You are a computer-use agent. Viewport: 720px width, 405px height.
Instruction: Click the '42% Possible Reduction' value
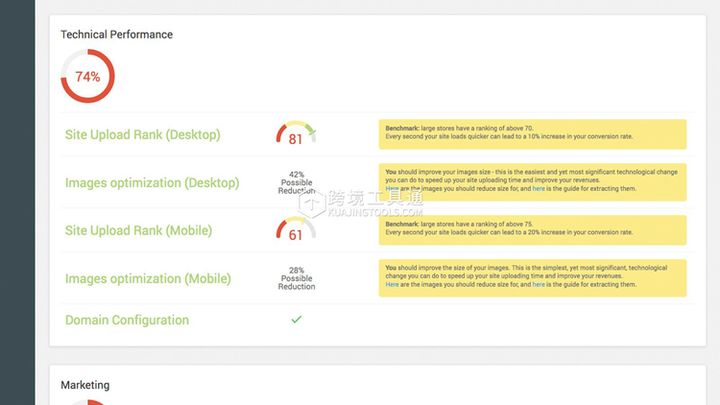tap(297, 183)
